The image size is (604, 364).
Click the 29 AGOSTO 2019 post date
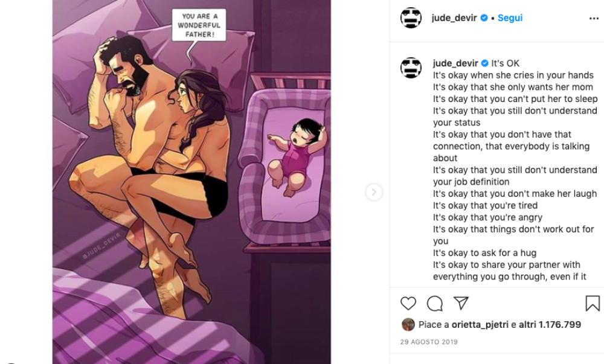click(429, 342)
